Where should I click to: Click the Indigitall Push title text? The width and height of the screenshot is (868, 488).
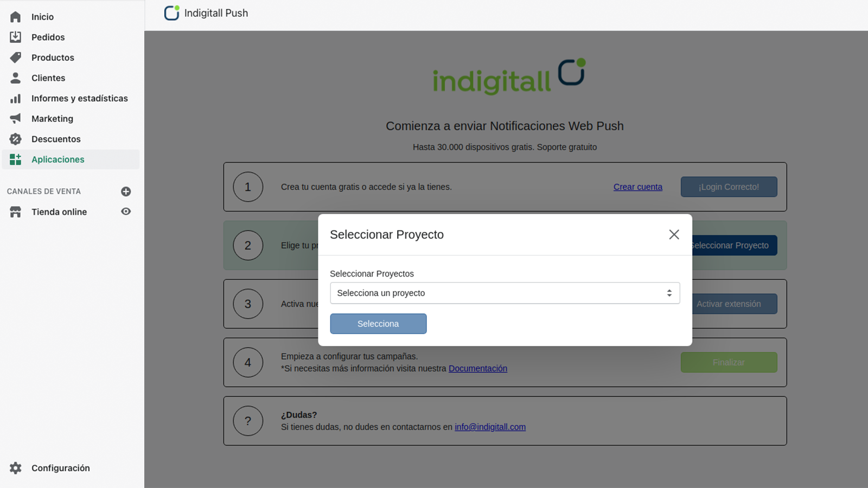(x=216, y=13)
